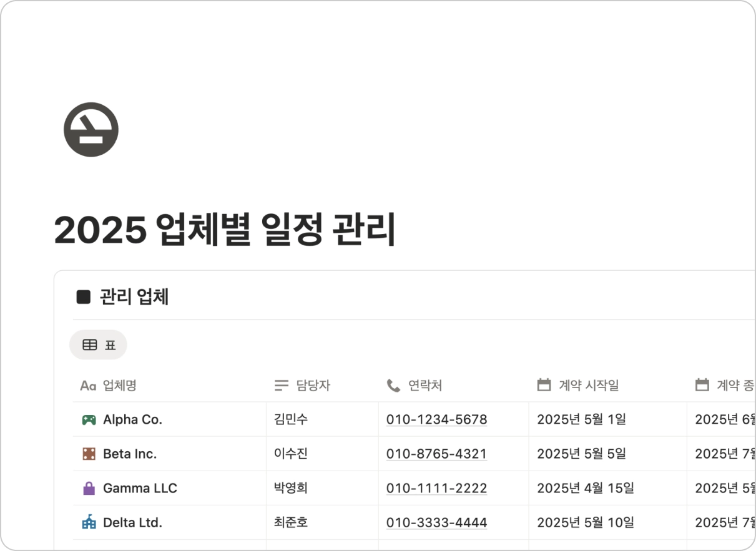Click phone number 010-8765-4321
Image resolution: width=756 pixels, height=551 pixels.
coord(436,454)
